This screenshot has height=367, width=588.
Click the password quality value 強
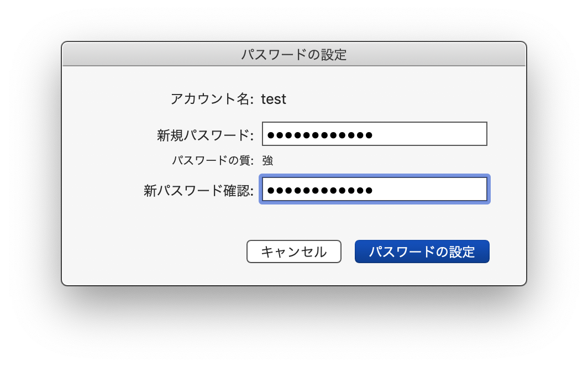(267, 161)
